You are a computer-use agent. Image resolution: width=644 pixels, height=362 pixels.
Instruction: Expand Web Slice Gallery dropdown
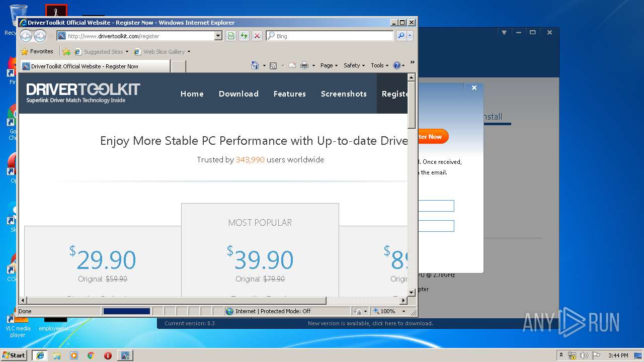click(x=189, y=51)
